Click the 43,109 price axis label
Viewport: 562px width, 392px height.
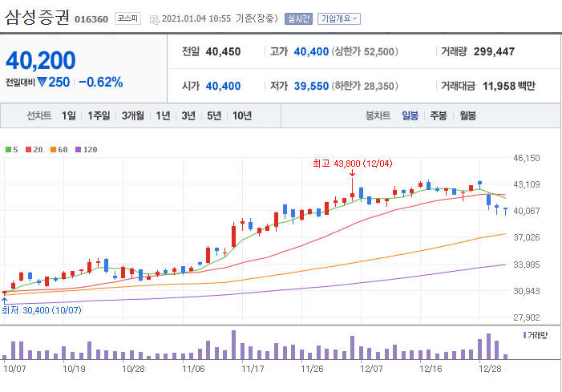(x=527, y=184)
